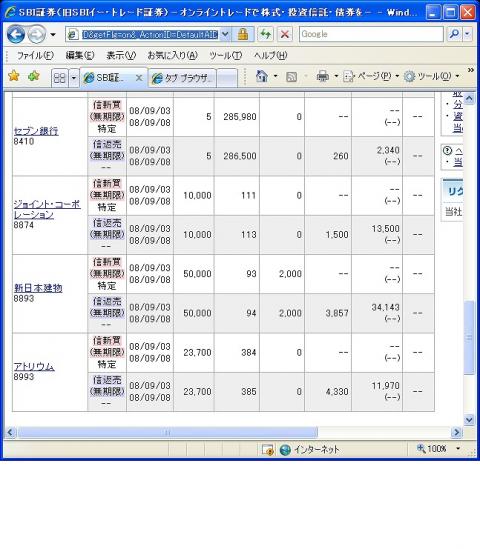
Task: Open the ツール(T) menu
Action: click(x=225, y=55)
